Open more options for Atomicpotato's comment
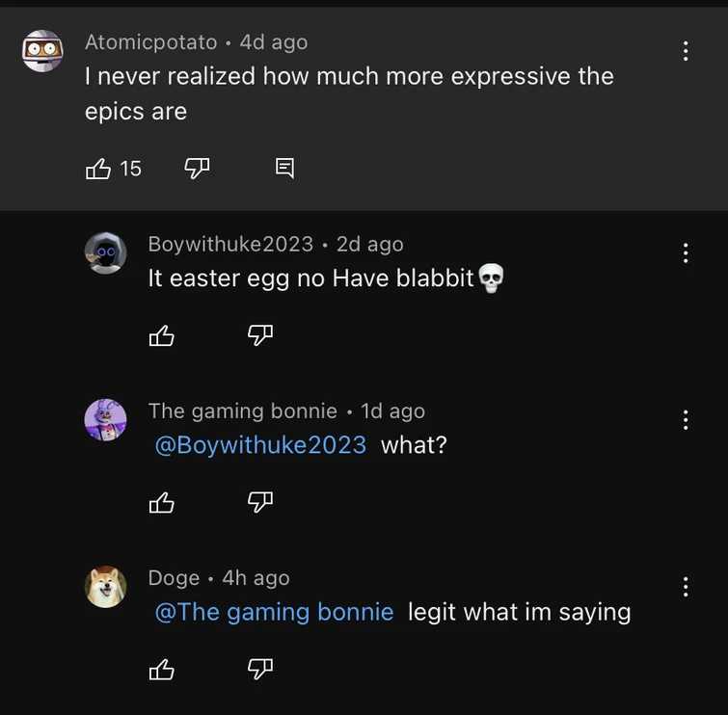This screenshot has height=715, width=728. click(x=686, y=51)
